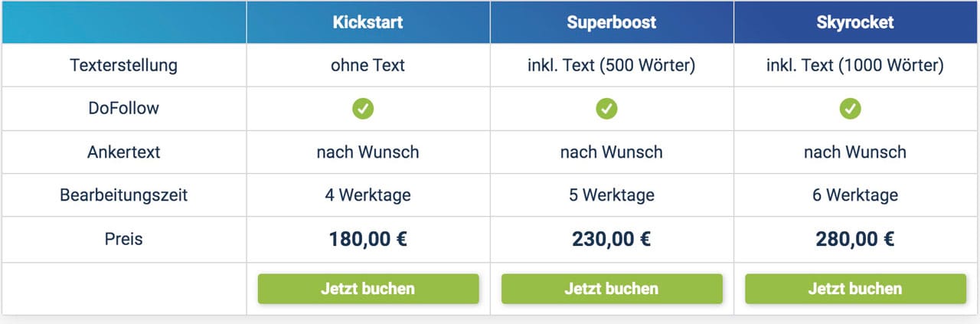Click the '6 Werktage' processing time cell
Viewport: 980px width, 324px height.
point(855,195)
